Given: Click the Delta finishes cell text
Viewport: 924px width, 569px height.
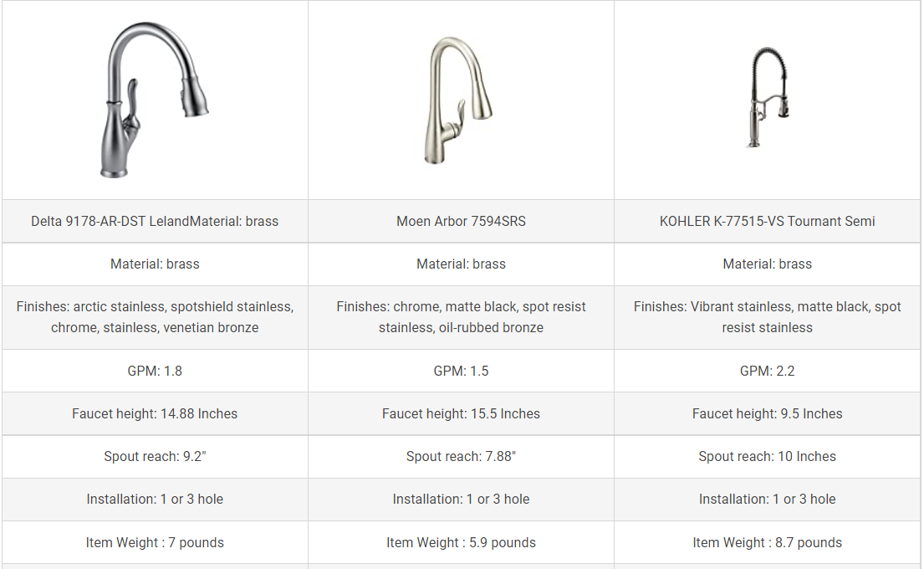Looking at the screenshot, I should point(155,317).
